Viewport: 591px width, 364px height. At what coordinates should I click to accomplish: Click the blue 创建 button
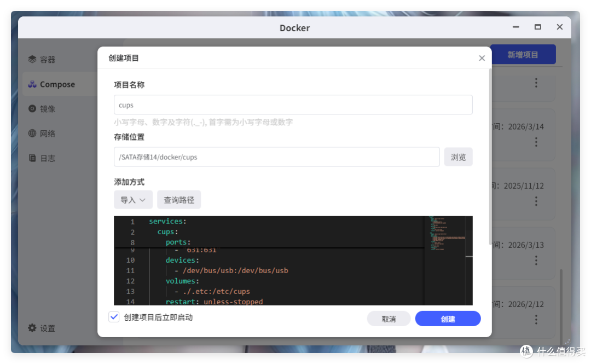(448, 318)
